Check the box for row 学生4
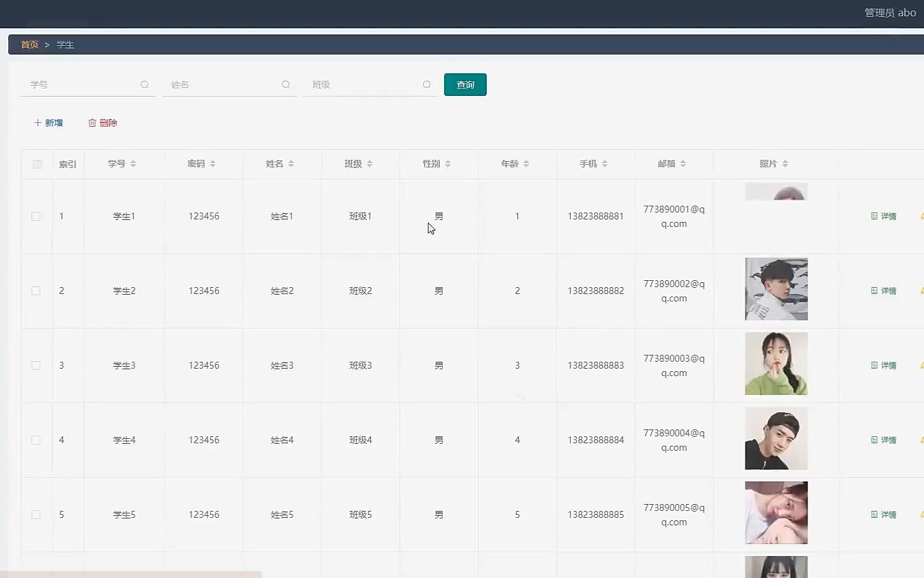This screenshot has height=578, width=924. (x=36, y=440)
